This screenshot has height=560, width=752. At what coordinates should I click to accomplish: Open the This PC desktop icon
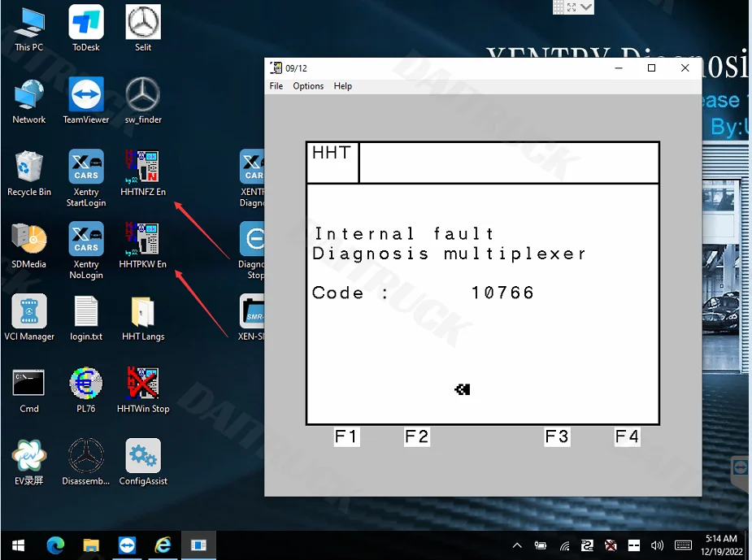(x=28, y=28)
